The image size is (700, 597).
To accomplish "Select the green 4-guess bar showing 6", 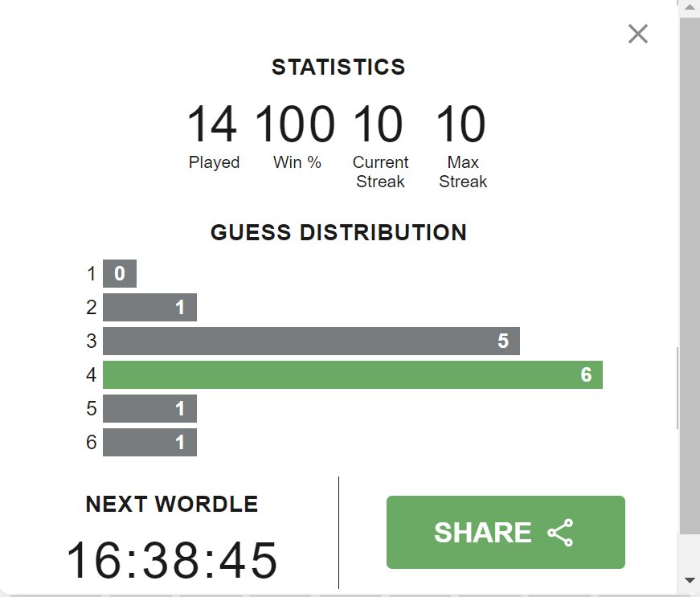I will coord(353,374).
